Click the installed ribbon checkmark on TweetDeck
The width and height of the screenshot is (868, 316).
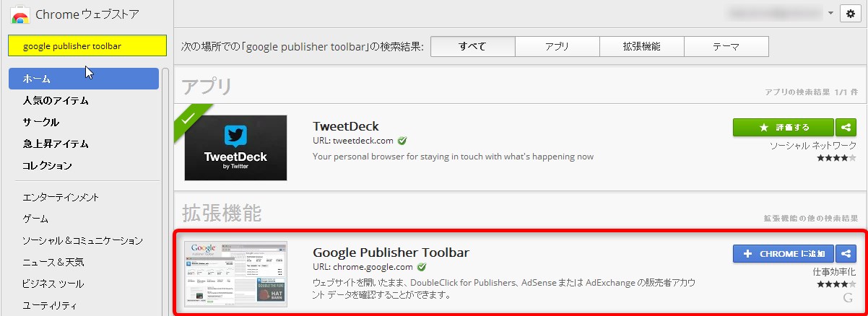click(188, 119)
